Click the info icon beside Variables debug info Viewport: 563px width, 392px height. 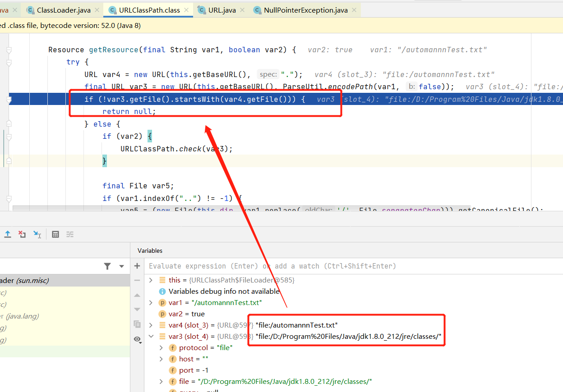pyautogui.click(x=162, y=292)
